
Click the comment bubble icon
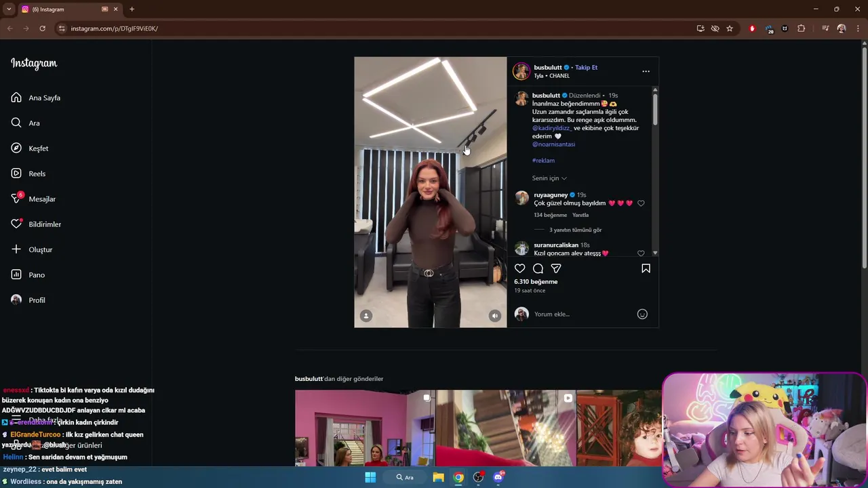(538, 268)
